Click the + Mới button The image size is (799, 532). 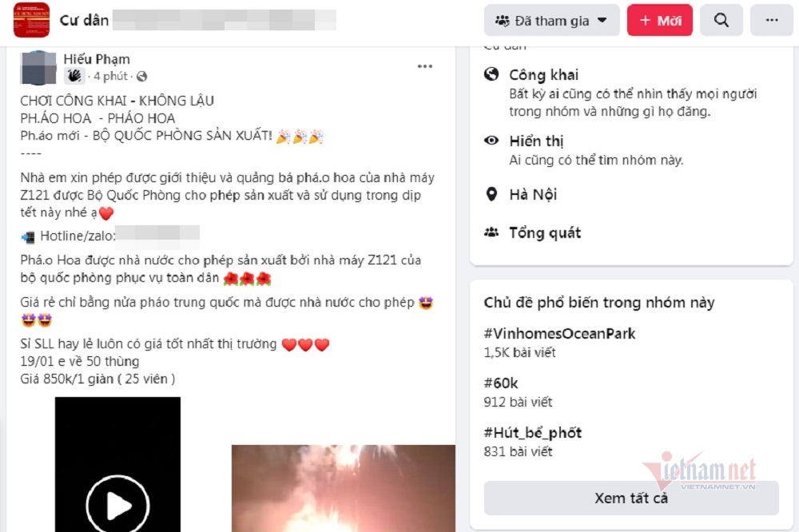click(660, 21)
